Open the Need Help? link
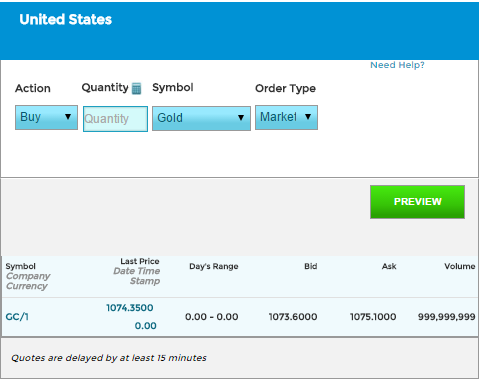480x381 pixels. 397,65
